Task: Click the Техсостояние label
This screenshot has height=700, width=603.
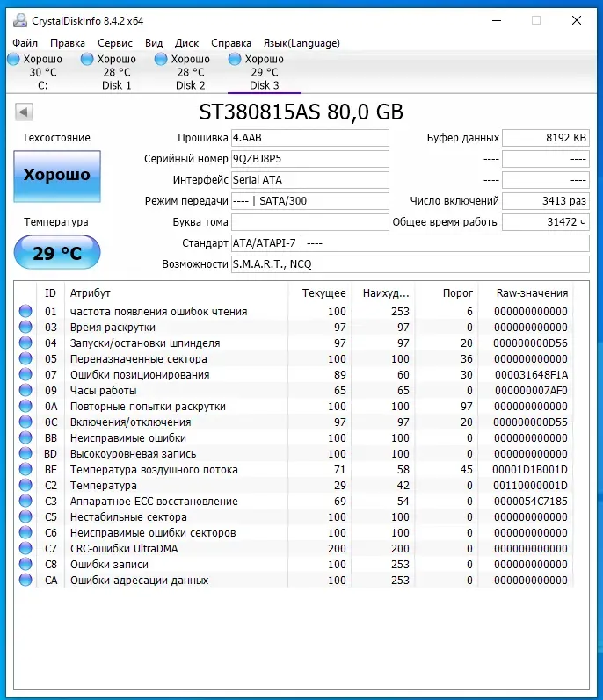Action: (56, 138)
